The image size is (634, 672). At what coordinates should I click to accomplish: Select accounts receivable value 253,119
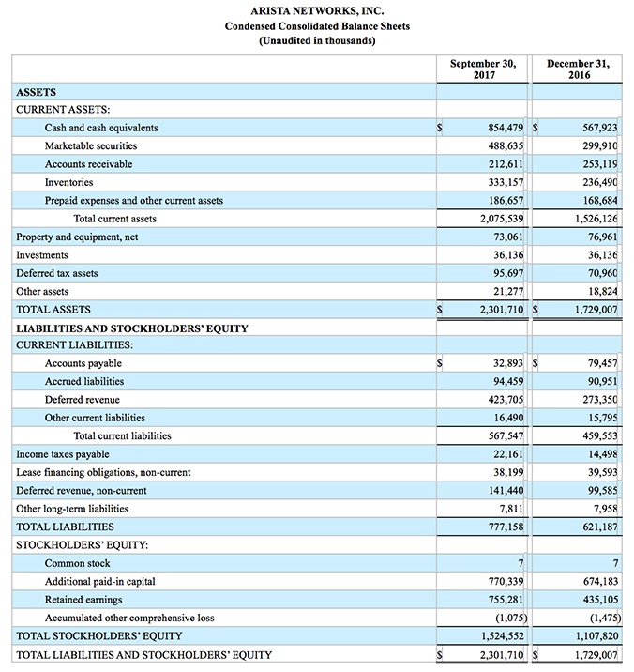tap(599, 164)
